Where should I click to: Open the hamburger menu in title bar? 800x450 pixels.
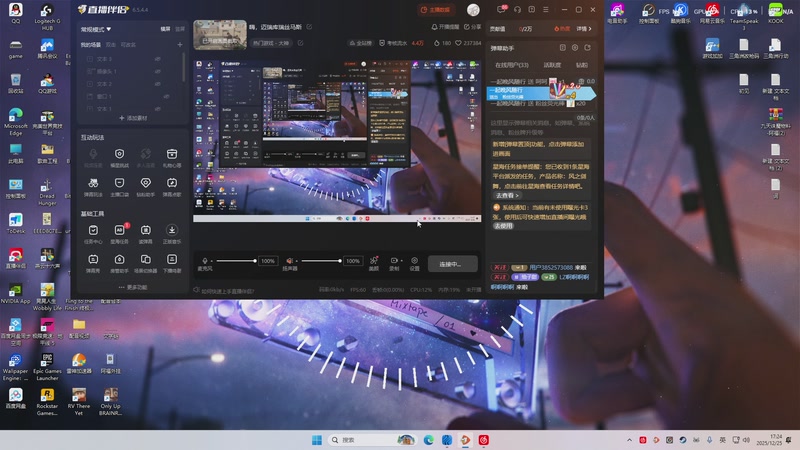click(546, 10)
